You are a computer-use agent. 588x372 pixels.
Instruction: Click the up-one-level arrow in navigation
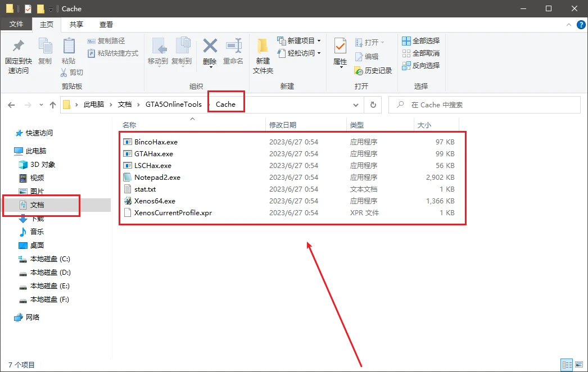pyautogui.click(x=53, y=105)
